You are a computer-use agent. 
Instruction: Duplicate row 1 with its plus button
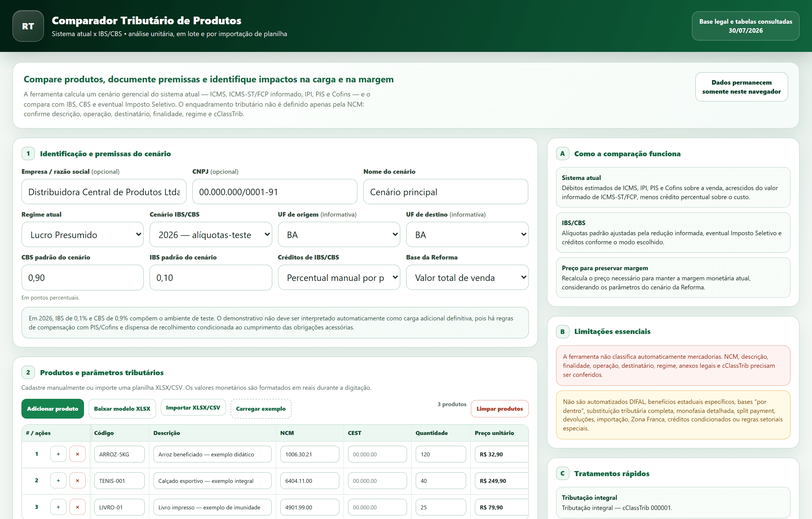(x=58, y=454)
